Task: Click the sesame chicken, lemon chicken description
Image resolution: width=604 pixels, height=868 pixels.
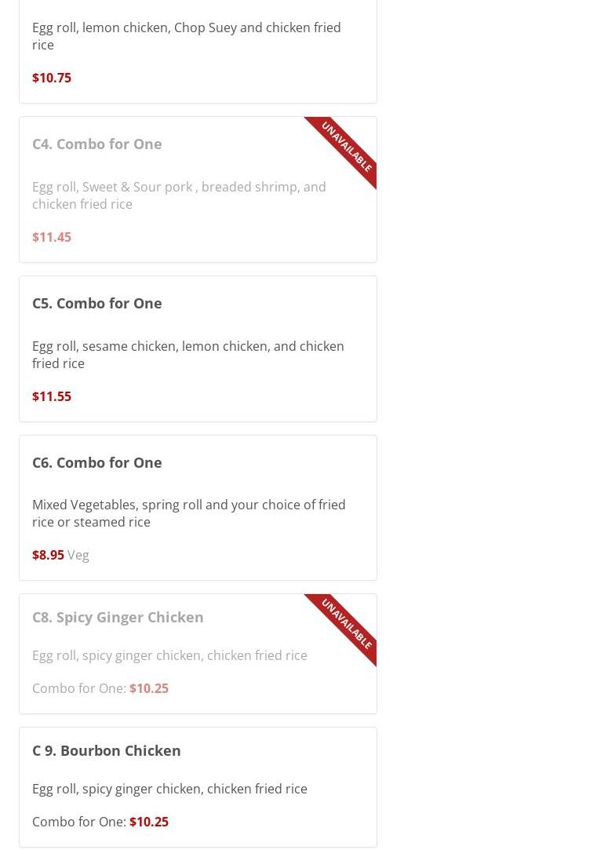Action: (187, 355)
